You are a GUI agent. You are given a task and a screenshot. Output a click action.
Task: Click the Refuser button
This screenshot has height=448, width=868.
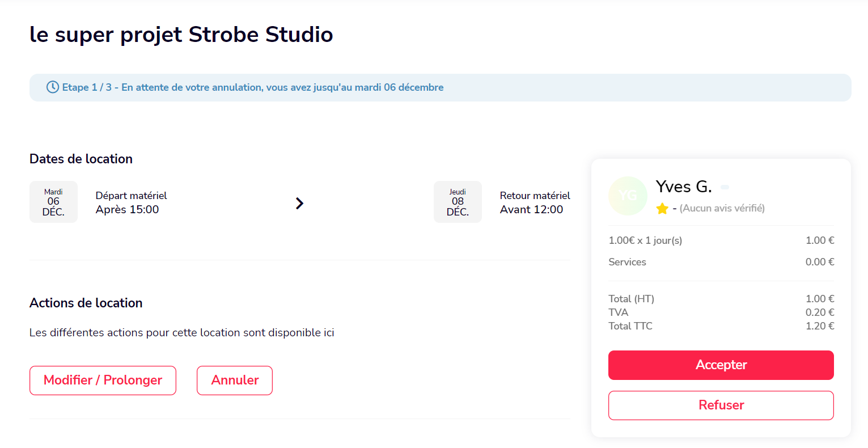tap(721, 405)
